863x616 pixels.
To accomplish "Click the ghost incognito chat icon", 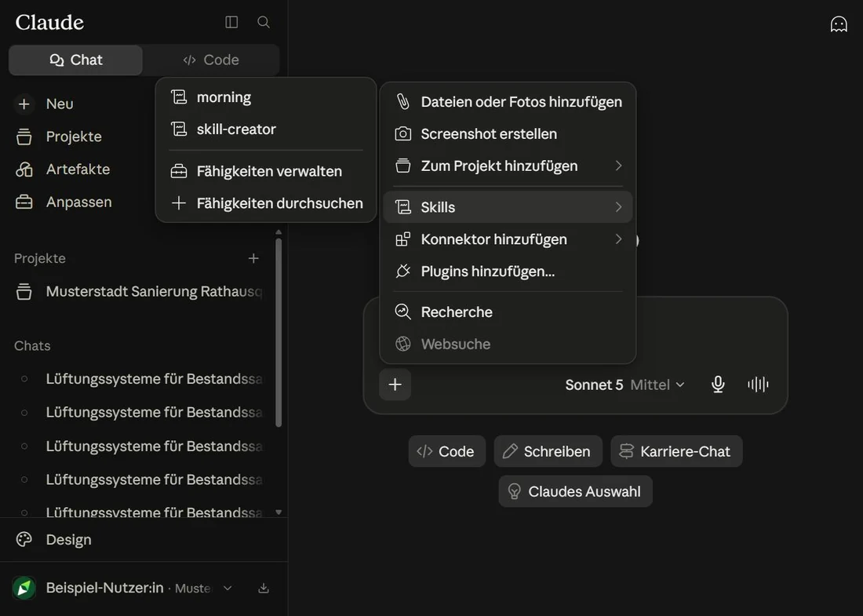I will coord(839,24).
